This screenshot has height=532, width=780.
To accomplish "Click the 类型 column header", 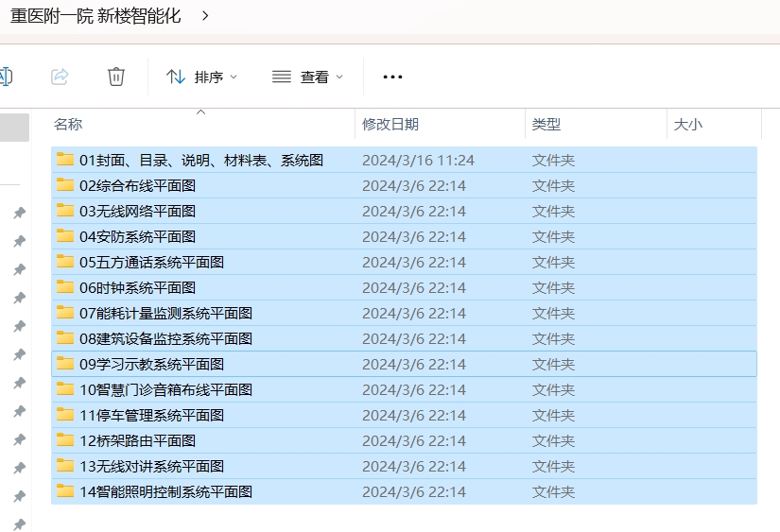I will click(x=546, y=124).
